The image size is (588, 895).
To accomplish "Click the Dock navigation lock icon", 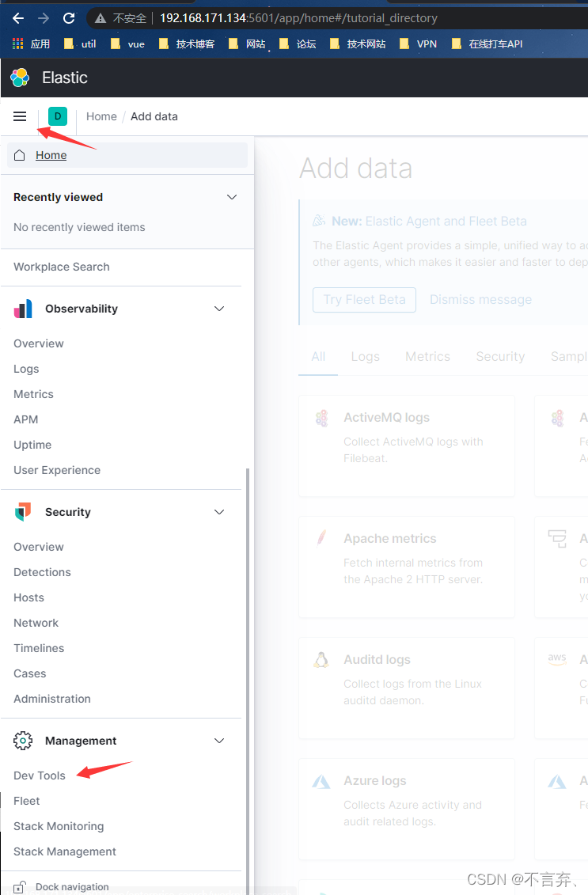I will pyautogui.click(x=20, y=888).
